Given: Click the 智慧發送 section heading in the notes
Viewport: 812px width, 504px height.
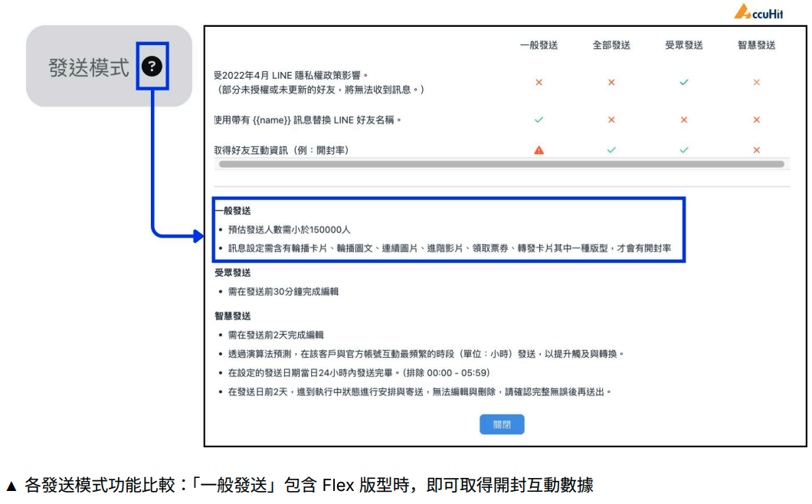Looking at the screenshot, I should click(x=233, y=316).
